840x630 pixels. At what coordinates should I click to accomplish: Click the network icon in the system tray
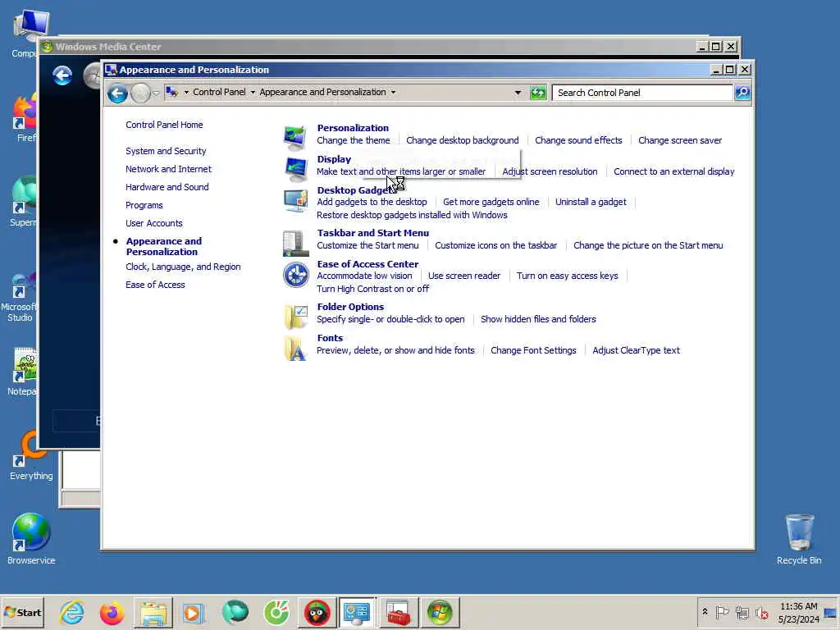coord(742,612)
